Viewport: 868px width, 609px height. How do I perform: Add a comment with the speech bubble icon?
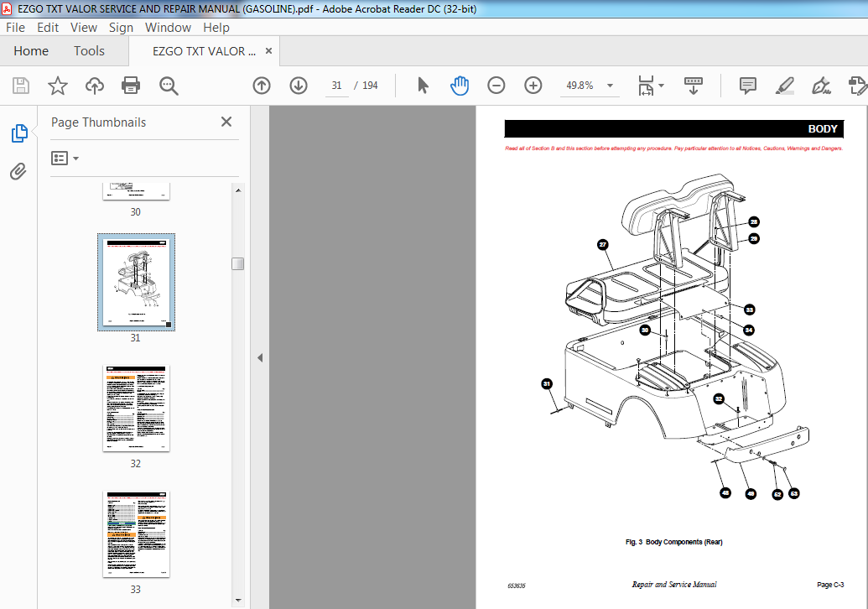[x=748, y=86]
